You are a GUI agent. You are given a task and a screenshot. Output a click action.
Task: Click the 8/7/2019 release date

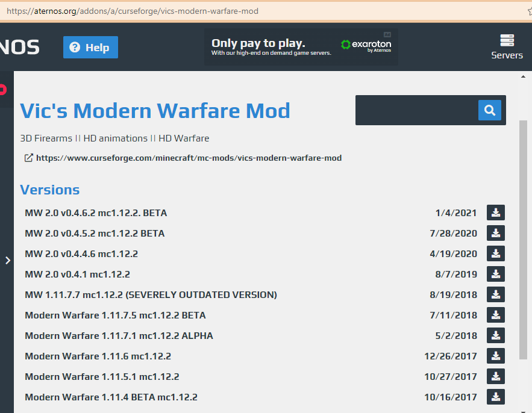tap(456, 275)
